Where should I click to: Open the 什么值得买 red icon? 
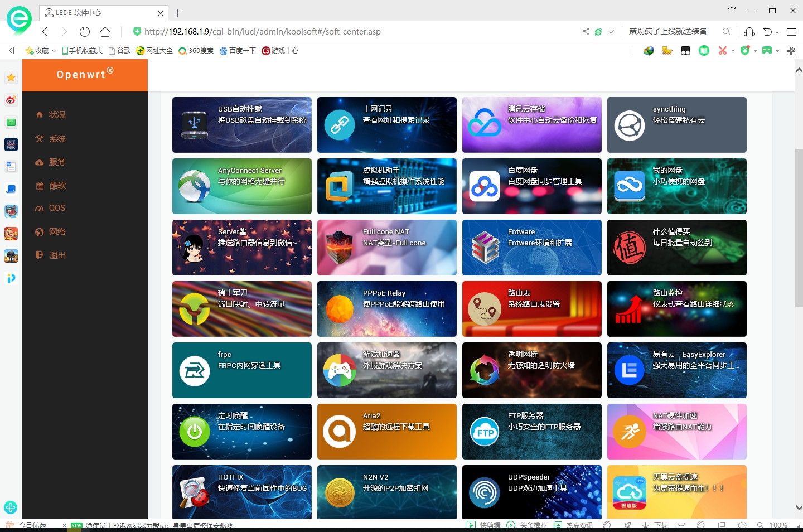630,248
